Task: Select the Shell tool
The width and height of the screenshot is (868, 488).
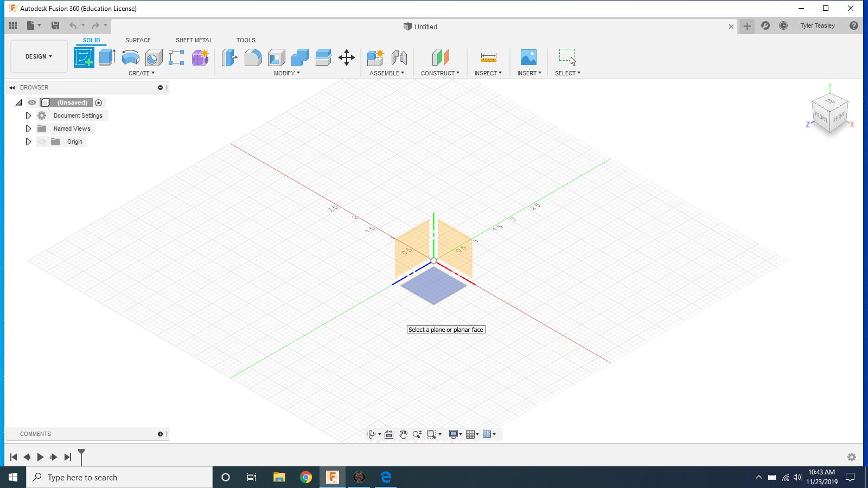Action: [x=276, y=57]
